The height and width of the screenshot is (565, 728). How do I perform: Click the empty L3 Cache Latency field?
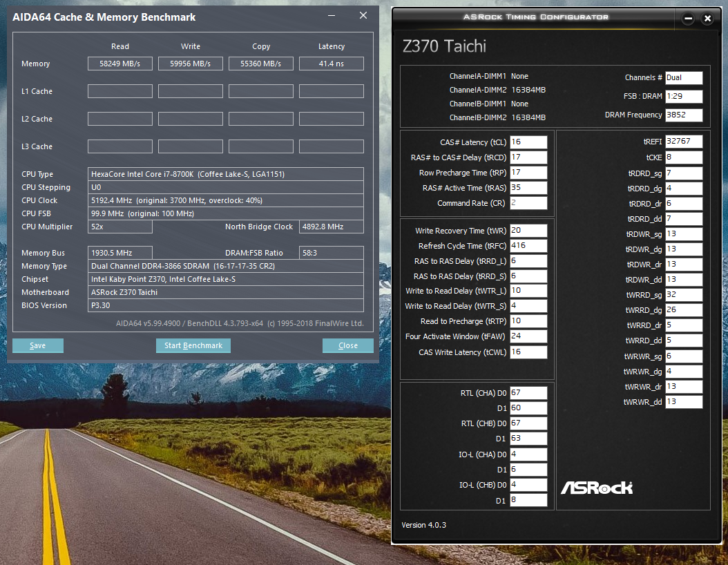(332, 146)
